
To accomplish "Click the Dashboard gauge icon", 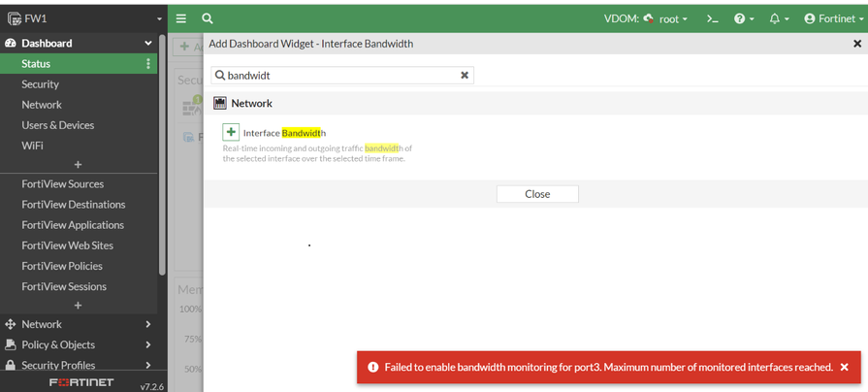I will click(10, 44).
